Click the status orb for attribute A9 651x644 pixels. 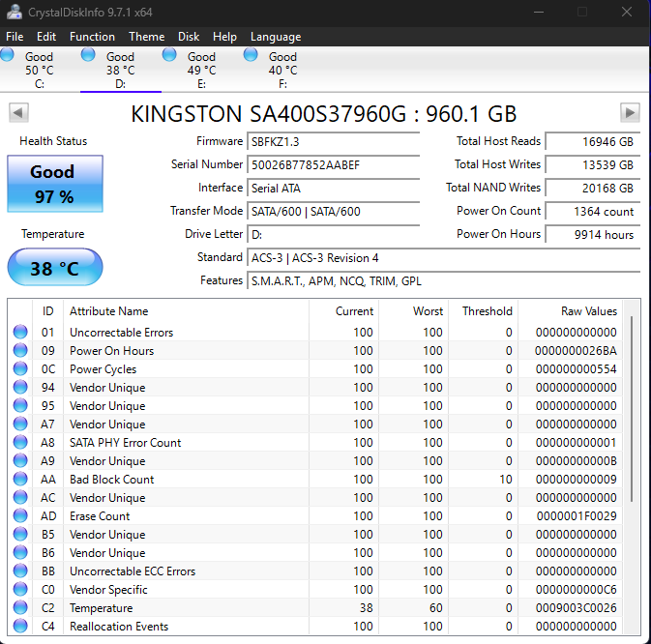20,460
